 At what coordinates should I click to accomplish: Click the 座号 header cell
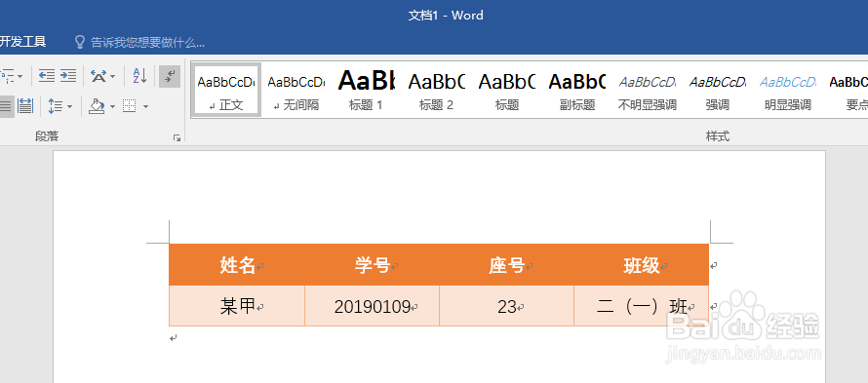[506, 265]
